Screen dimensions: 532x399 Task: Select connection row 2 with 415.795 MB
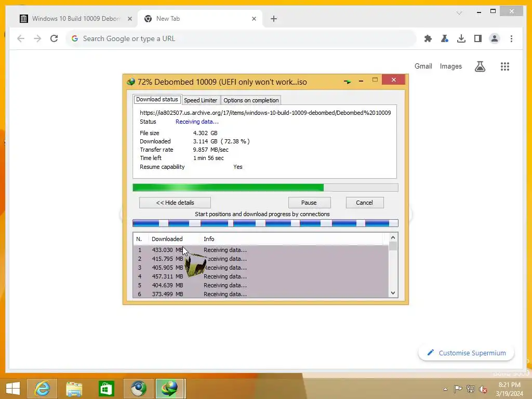(261, 259)
